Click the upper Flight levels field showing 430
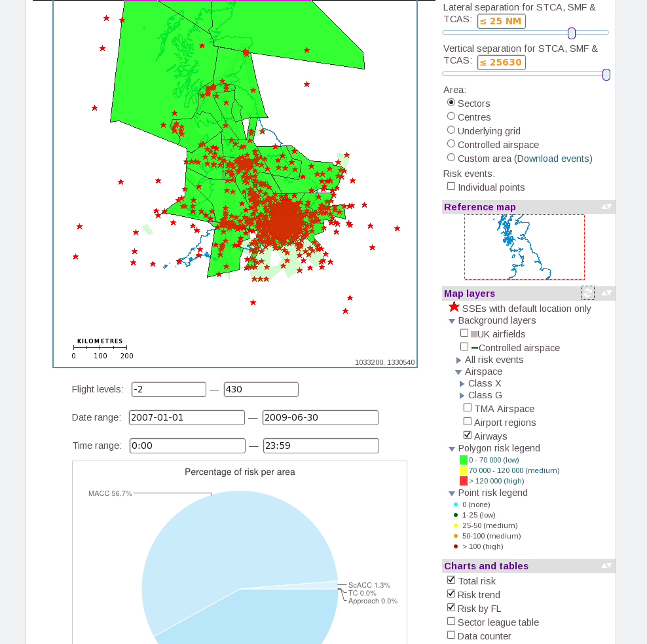Viewport: 647px width, 644px height. [261, 389]
